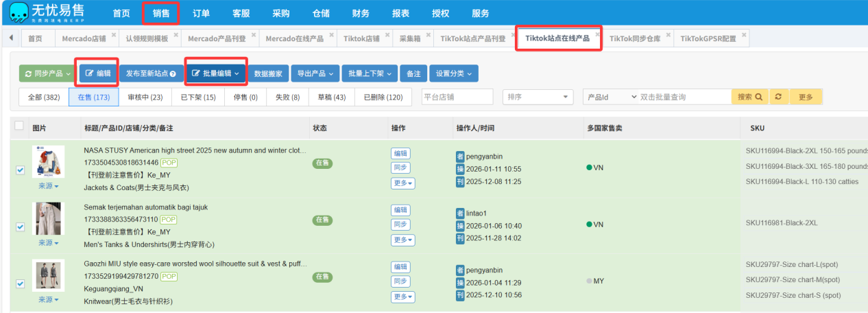
Task: Expand 更多 menu for the Semak product row
Action: [x=402, y=240]
